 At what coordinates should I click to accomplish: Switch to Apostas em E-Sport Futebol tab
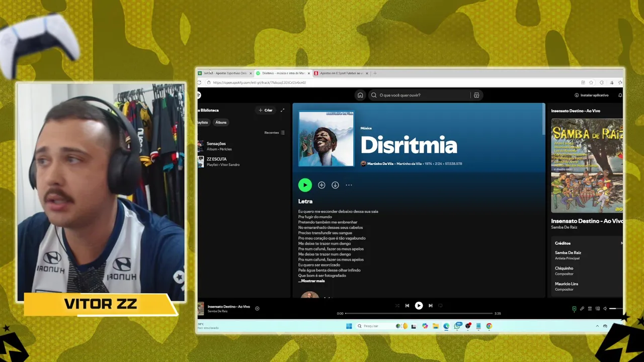coord(342,73)
